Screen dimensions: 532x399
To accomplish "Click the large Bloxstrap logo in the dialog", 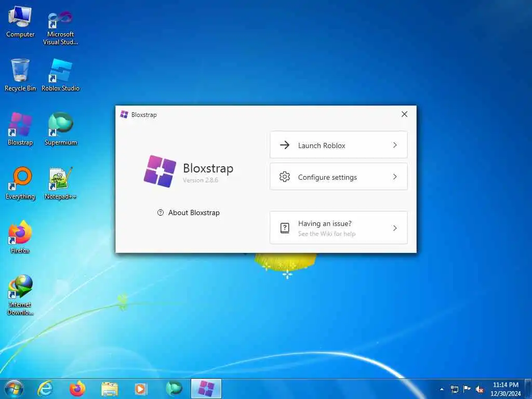I will [x=160, y=171].
